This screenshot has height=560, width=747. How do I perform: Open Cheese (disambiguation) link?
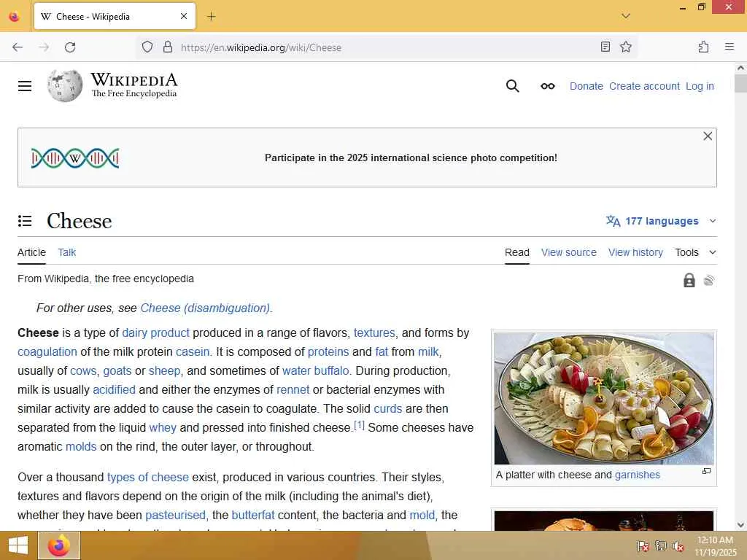point(205,308)
